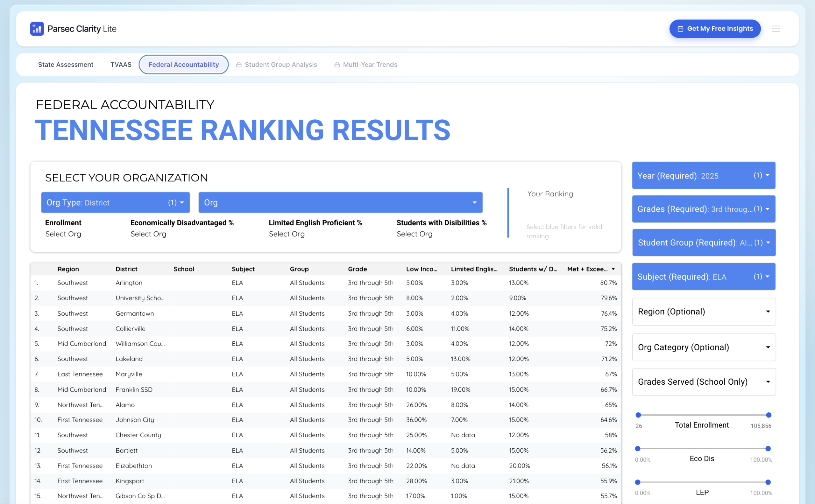Open the Grades (Required) filter dropdown
The width and height of the screenshot is (815, 504).
(704, 209)
